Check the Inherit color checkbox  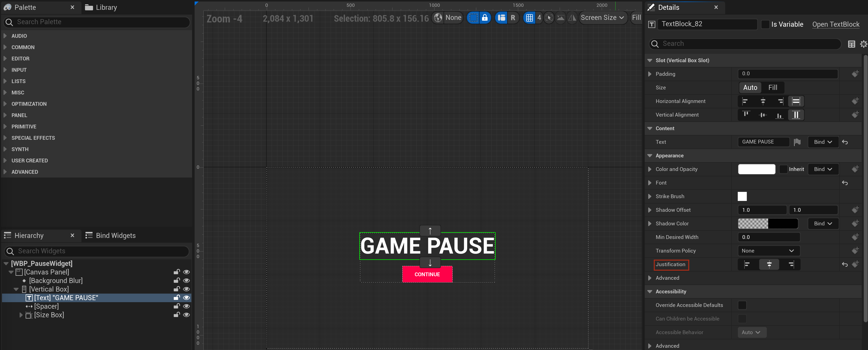[784, 169]
